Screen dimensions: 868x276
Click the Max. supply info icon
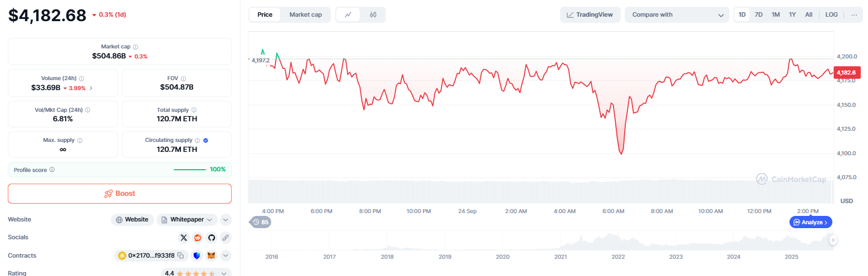(80, 141)
